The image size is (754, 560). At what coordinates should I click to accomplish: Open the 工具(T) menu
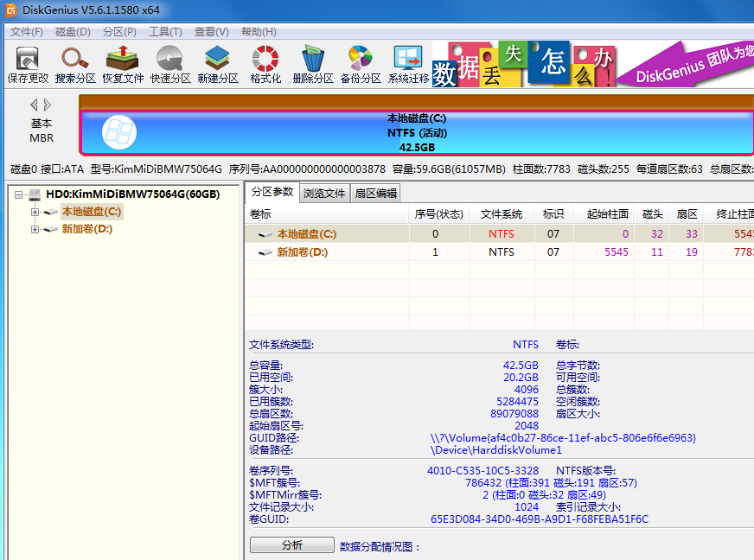click(165, 32)
